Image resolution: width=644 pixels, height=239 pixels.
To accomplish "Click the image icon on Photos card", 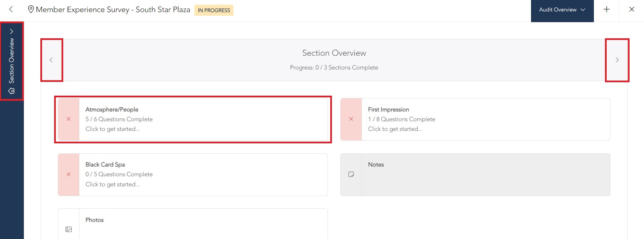I will [69, 230].
